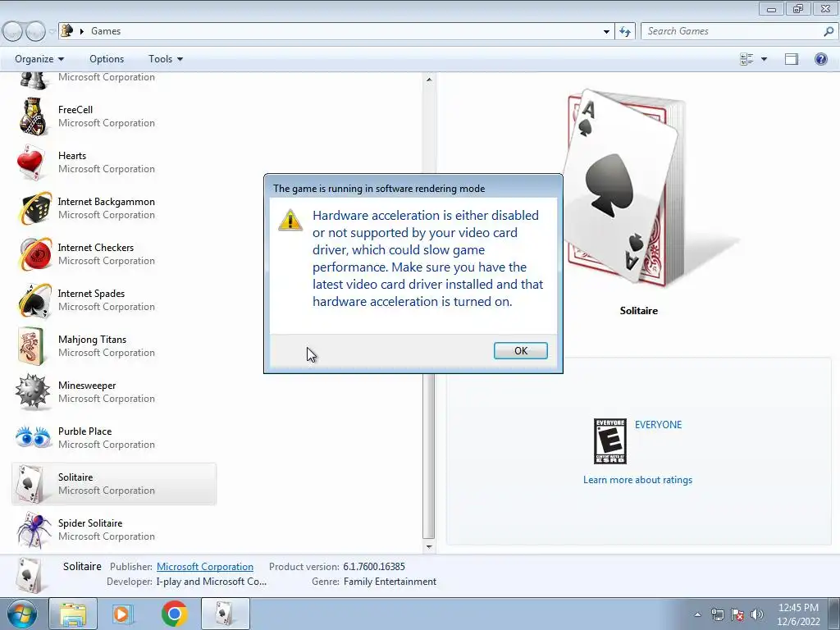
Task: Open Windows Start button
Action: [x=22, y=614]
